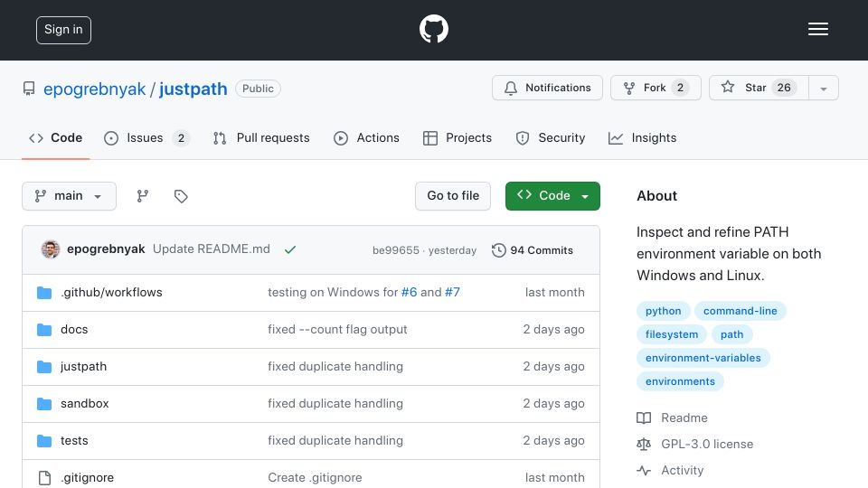Image resolution: width=868 pixels, height=488 pixels.
Task: Open issue #6 link
Action: tap(409, 292)
